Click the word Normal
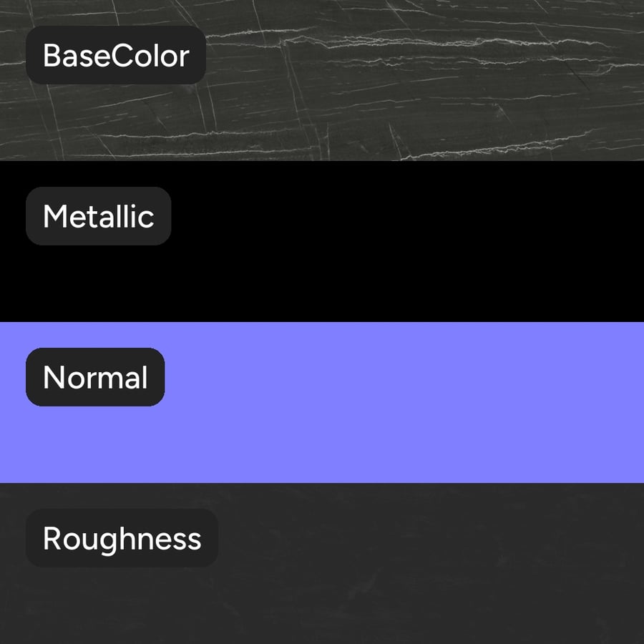 click(x=95, y=377)
